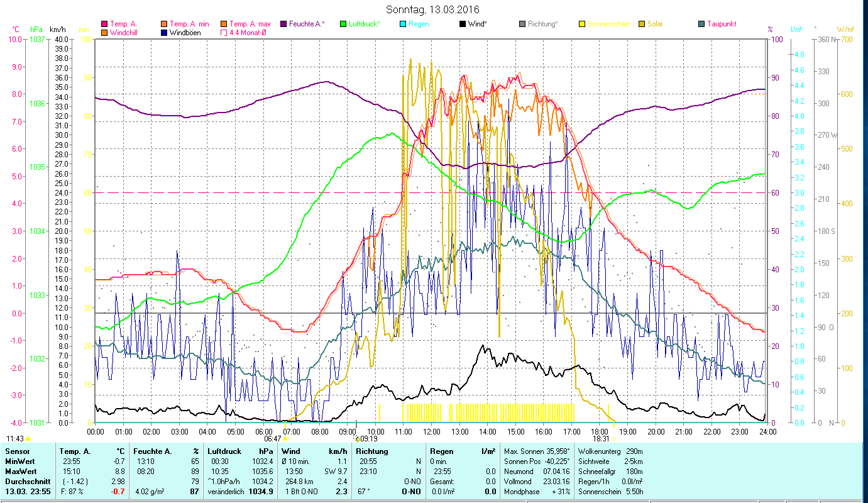Screen dimensions: 868x503
Task: Click the dark blue Windböen legend square
Action: 164,33
